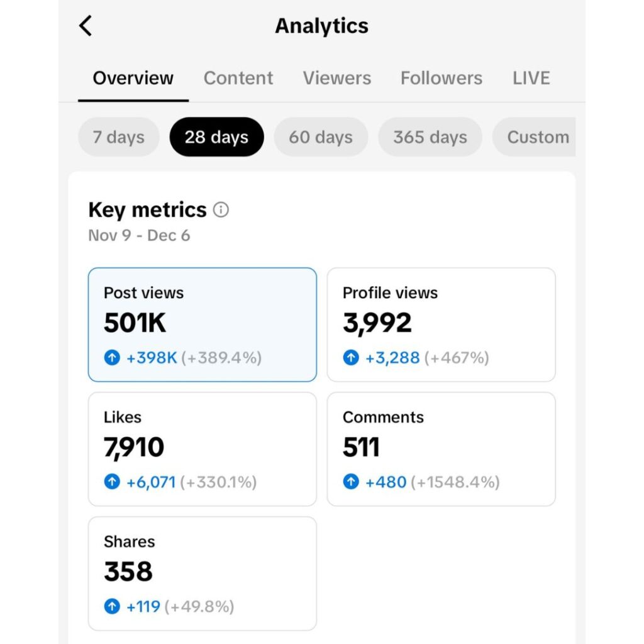
Task: Tap the back arrow icon
Action: [86, 26]
